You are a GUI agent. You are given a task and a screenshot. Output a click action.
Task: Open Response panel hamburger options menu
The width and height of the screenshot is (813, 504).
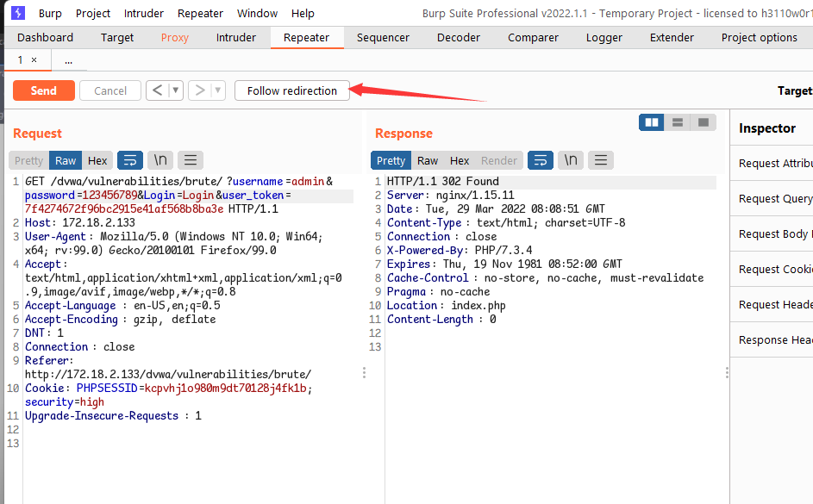click(x=600, y=160)
